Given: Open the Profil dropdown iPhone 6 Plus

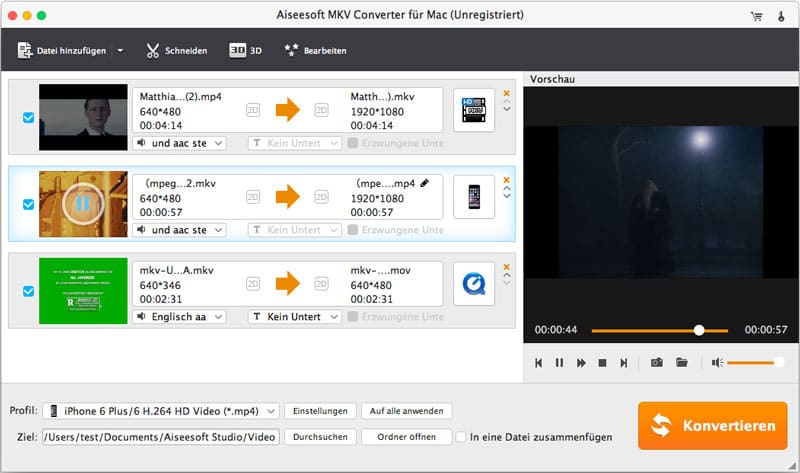Looking at the screenshot, I should [161, 411].
